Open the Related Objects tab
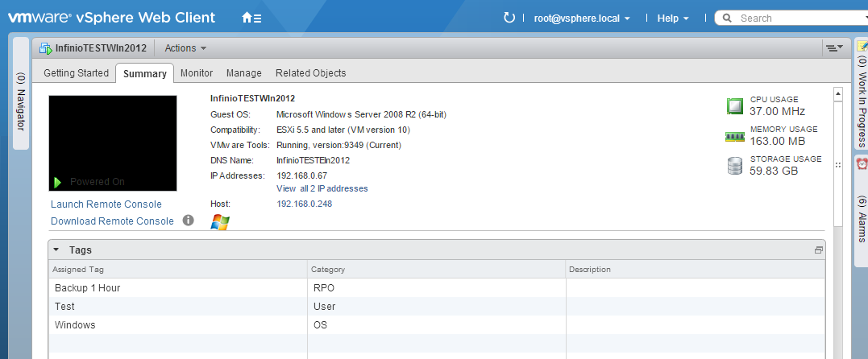 310,73
